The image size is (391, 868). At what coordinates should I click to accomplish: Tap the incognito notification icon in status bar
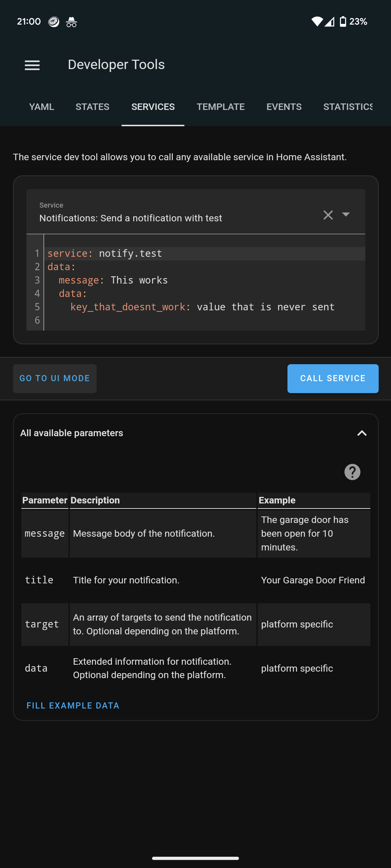point(71,22)
